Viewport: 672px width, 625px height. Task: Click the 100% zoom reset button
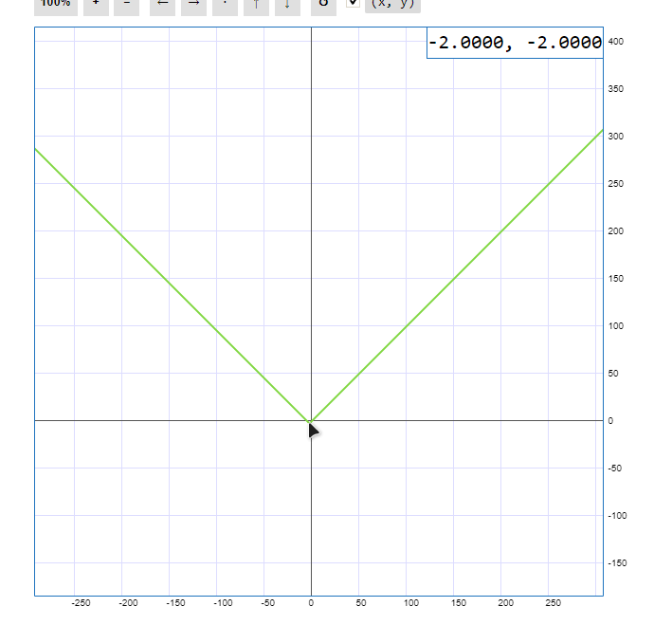56,5
